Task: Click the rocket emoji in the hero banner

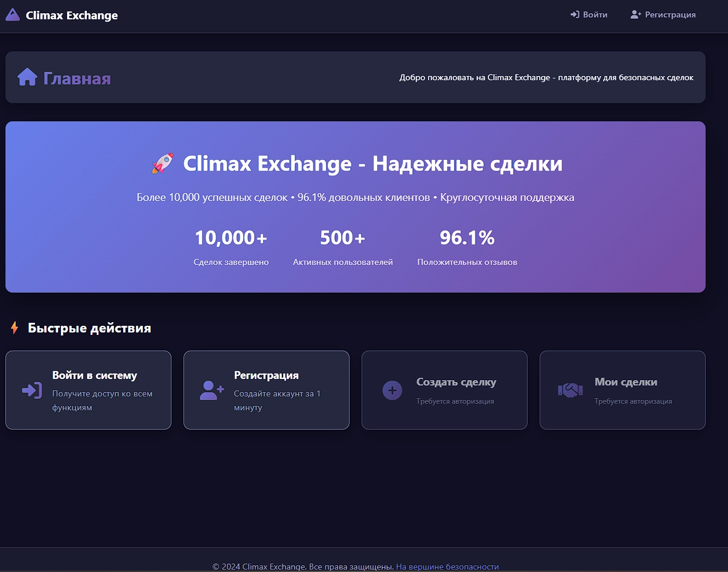Action: click(163, 164)
